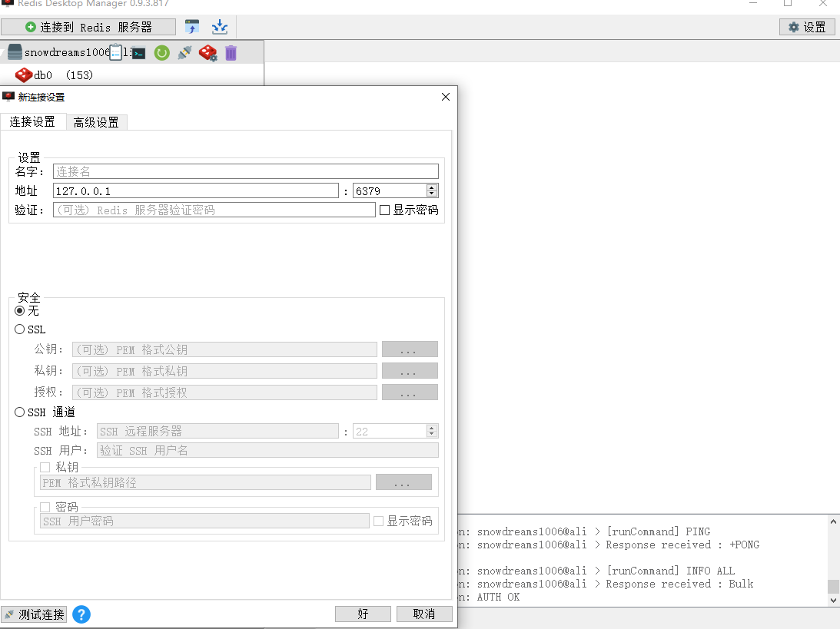840x629 pixels.
Task: Open the console terminal icon
Action: (x=138, y=53)
